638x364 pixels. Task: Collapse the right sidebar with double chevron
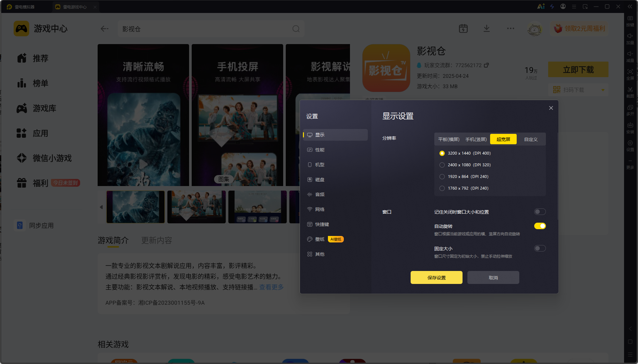pyautogui.click(x=630, y=6)
